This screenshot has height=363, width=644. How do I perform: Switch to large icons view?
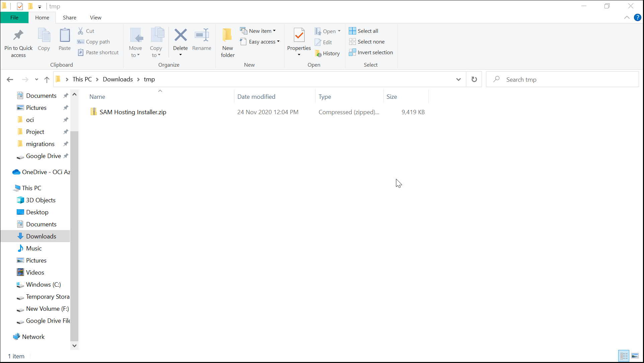coord(635,356)
